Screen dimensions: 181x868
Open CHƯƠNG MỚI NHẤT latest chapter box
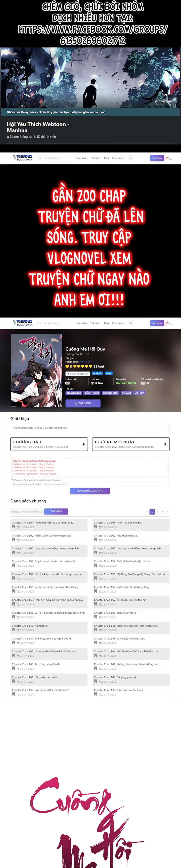click(x=131, y=444)
